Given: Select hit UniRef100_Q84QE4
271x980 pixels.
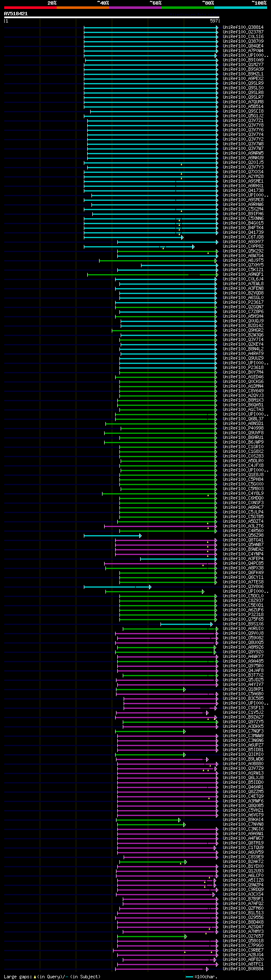Looking at the screenshot, I should click(243, 46).
